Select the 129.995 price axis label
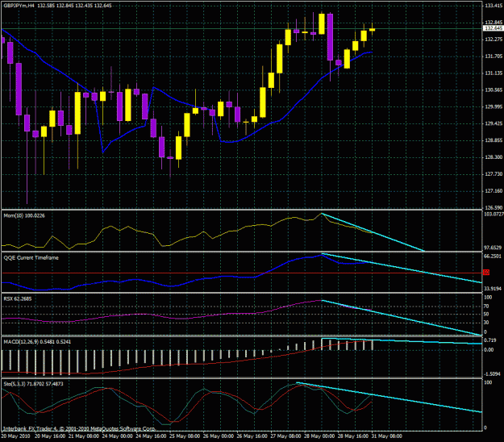Image resolution: width=504 pixels, height=442 pixels. (x=494, y=106)
